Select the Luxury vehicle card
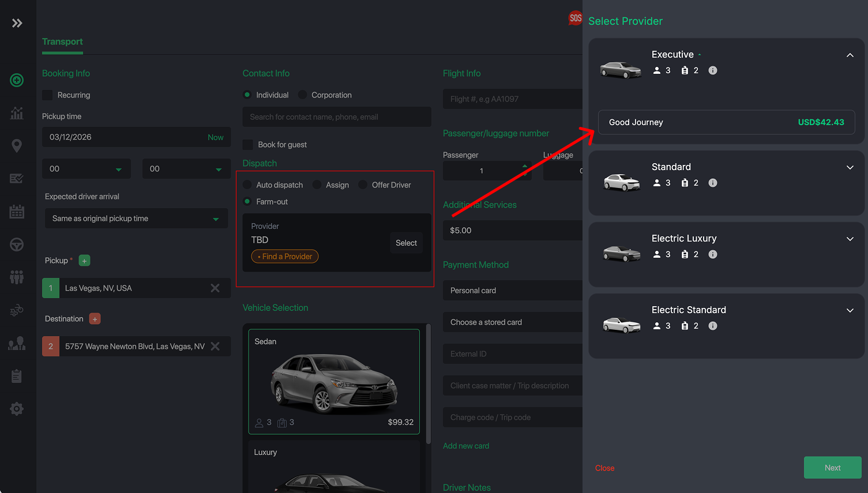The image size is (868, 493). (x=334, y=466)
